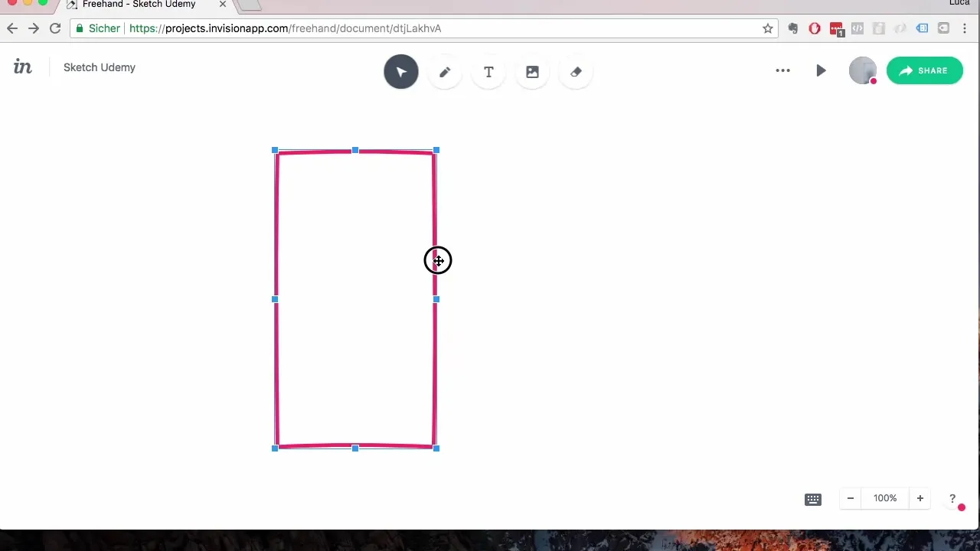Focus the address bar with the InVision URL

[x=424, y=28]
